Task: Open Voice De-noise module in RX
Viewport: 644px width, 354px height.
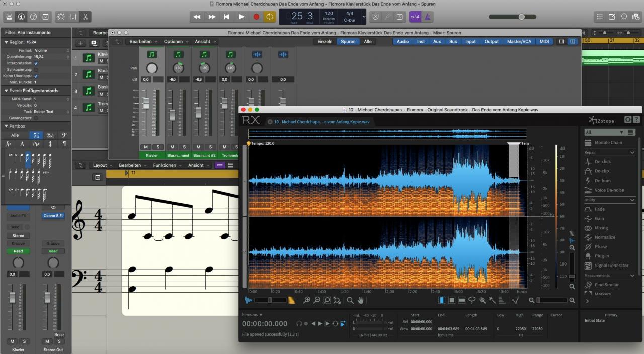Action: point(609,190)
